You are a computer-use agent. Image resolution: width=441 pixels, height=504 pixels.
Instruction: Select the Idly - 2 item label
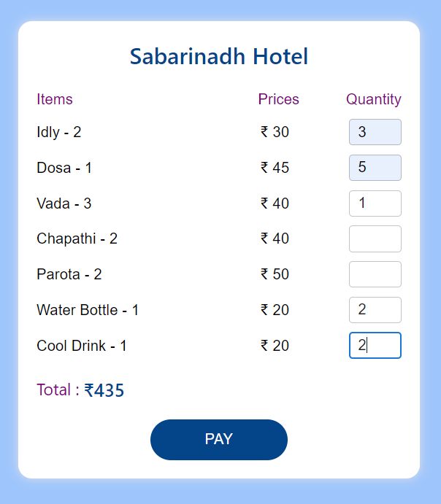click(59, 132)
